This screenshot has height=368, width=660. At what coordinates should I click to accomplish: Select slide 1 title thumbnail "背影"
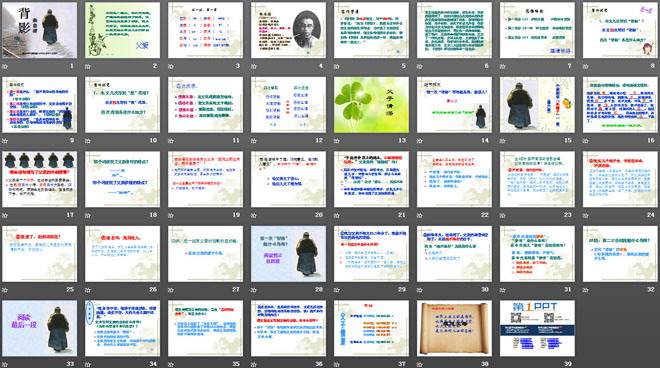[x=40, y=30]
